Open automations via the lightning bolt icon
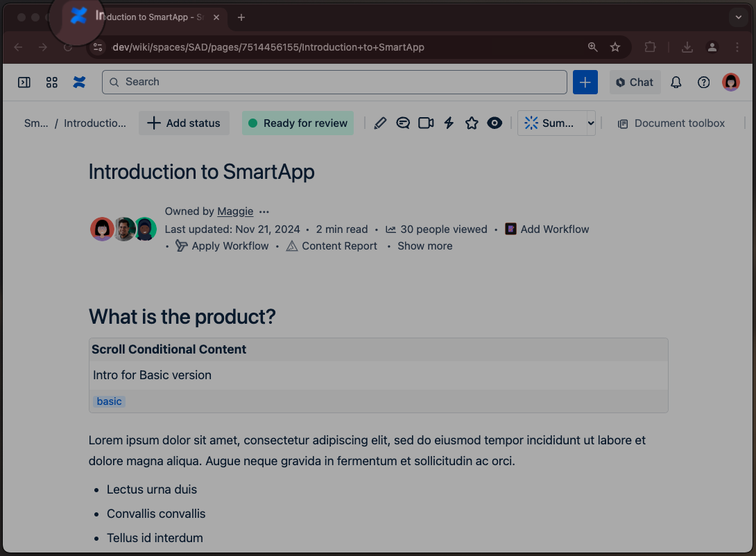Screen dimensions: 756x556 tap(449, 123)
